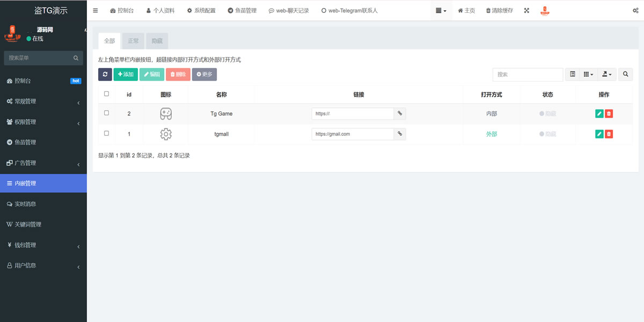644x322 pixels.
Task: Open the columns dropdown in table toolbar
Action: (588, 75)
